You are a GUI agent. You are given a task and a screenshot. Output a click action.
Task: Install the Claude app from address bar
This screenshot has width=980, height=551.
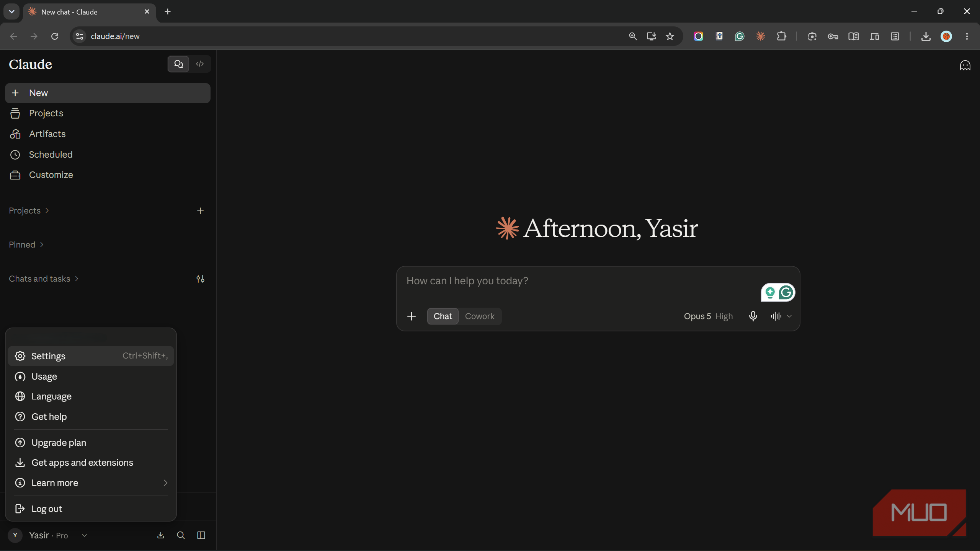(x=651, y=36)
